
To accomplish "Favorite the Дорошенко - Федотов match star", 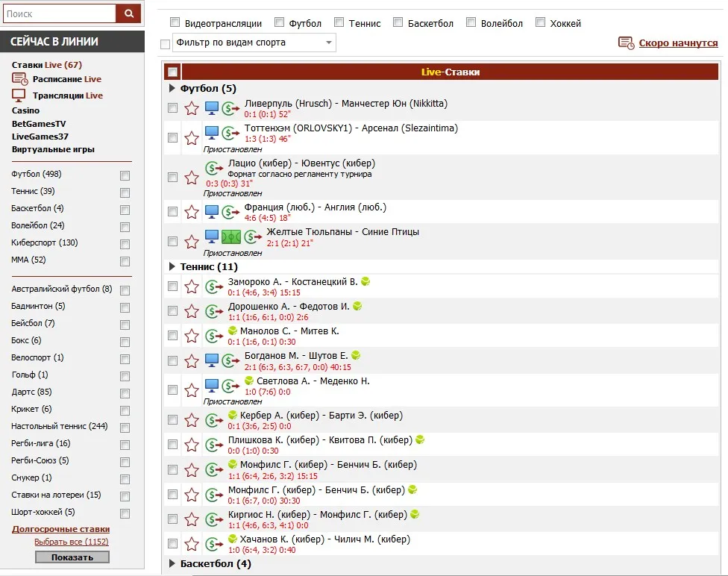I will click(191, 311).
